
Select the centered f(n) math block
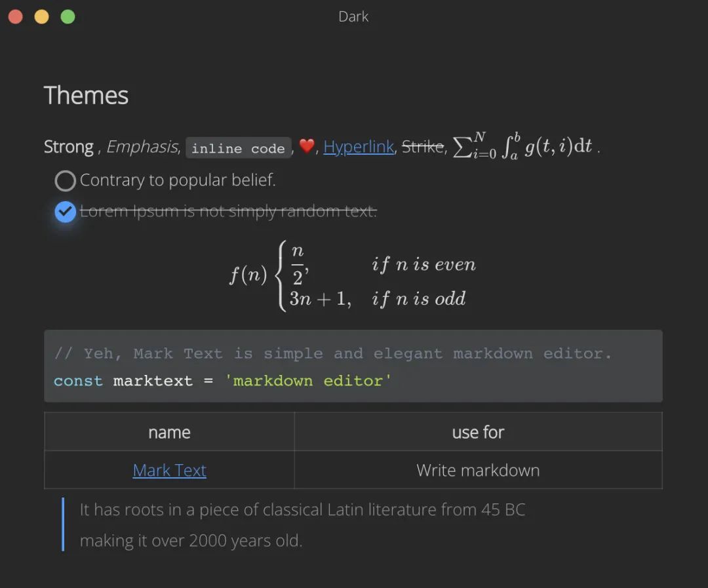(354, 275)
